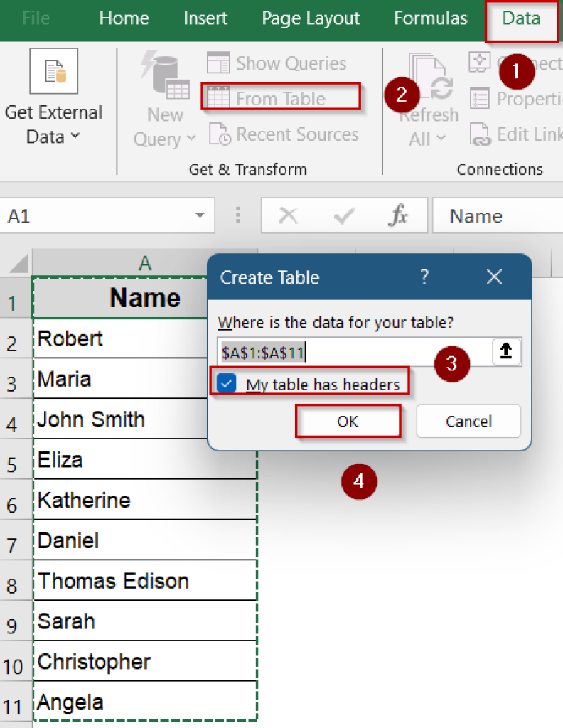Confirm table creation with OK
563x728 pixels.
point(348,421)
